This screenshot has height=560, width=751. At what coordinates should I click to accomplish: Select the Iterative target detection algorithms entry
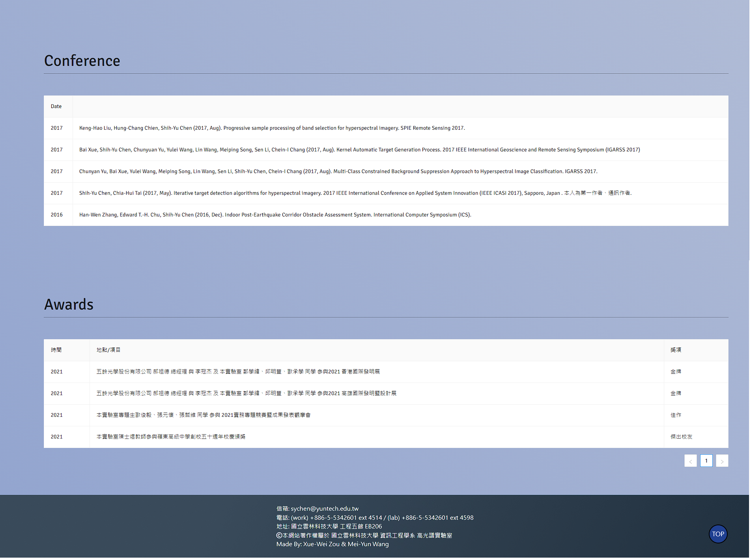coord(355,193)
